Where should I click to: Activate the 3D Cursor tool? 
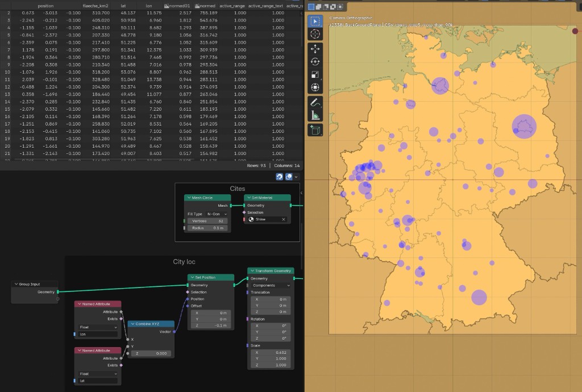point(315,34)
